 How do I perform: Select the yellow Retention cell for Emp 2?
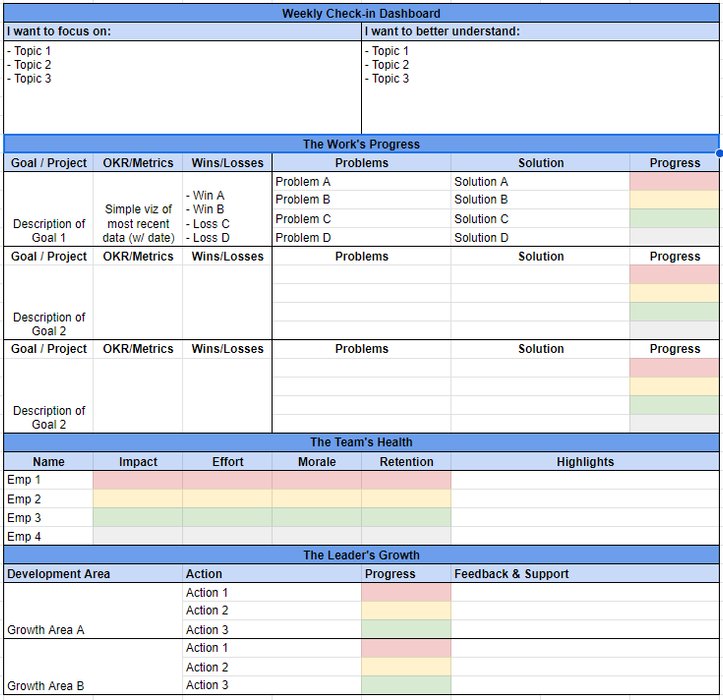click(406, 499)
